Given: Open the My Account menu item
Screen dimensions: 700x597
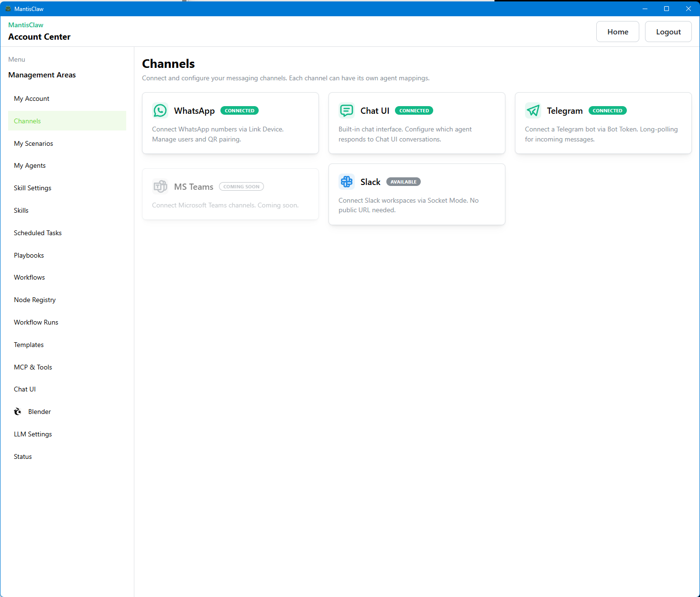Looking at the screenshot, I should pyautogui.click(x=67, y=98).
